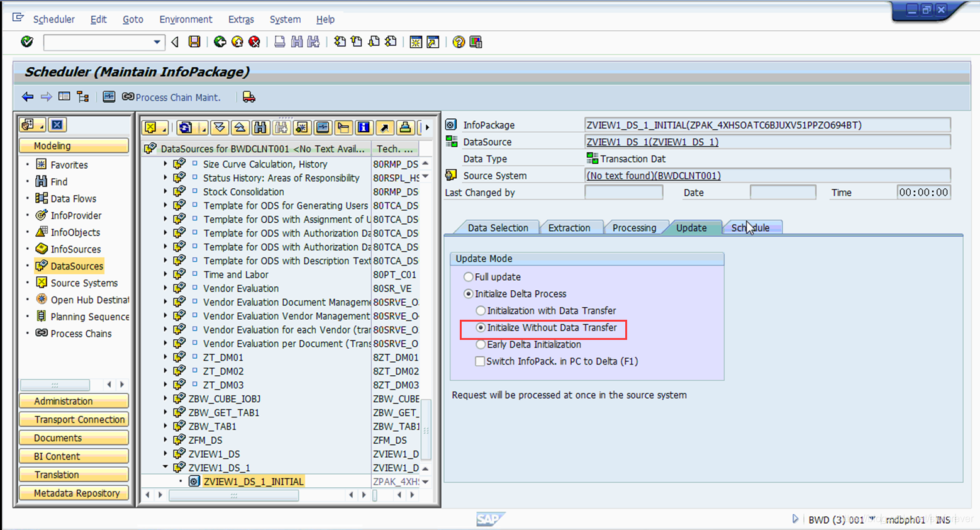
Task: Click the yellow Help question-mark icon
Action: [x=459, y=42]
